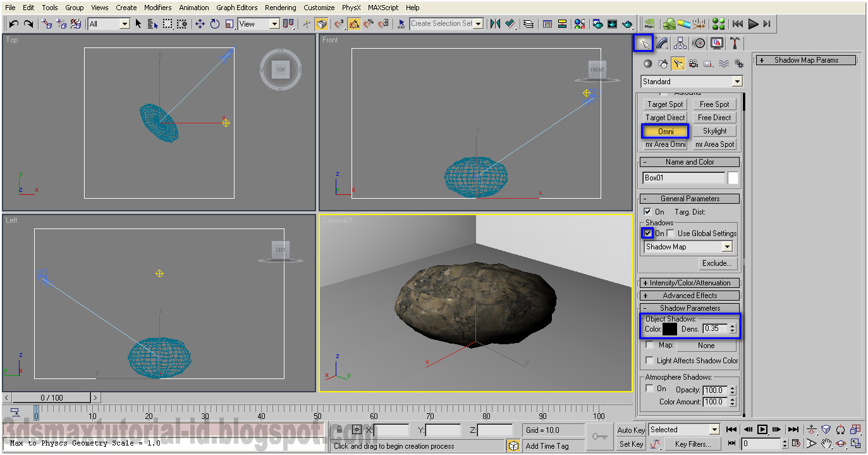Open Render Setup via the teapot icon
The image size is (868, 455).
coord(597,23)
